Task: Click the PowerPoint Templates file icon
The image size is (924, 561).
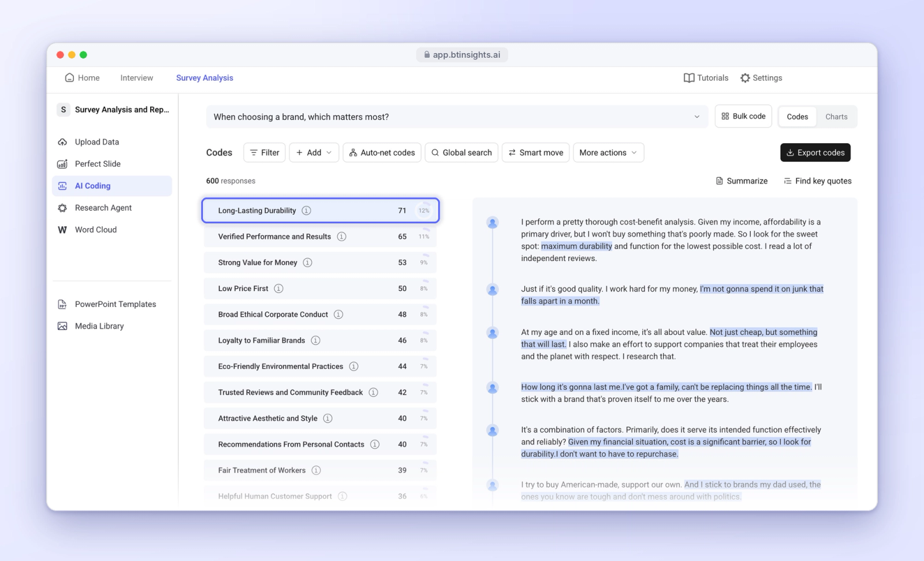Action: 62,304
